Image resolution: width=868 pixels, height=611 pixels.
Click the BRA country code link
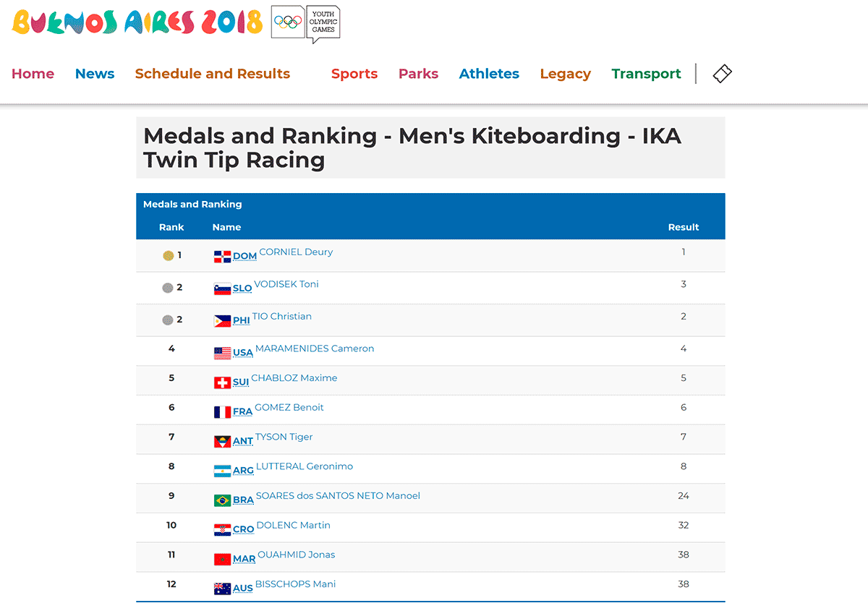click(x=244, y=500)
